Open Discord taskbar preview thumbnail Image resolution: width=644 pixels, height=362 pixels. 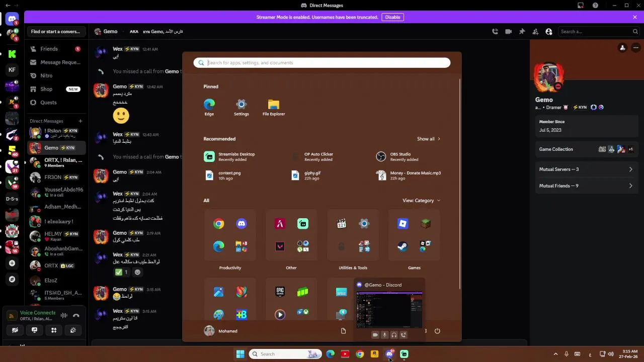(x=389, y=310)
